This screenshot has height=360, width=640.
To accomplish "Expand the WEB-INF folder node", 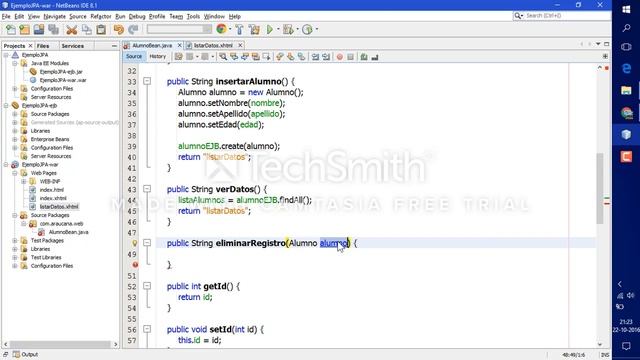I will click(24, 181).
